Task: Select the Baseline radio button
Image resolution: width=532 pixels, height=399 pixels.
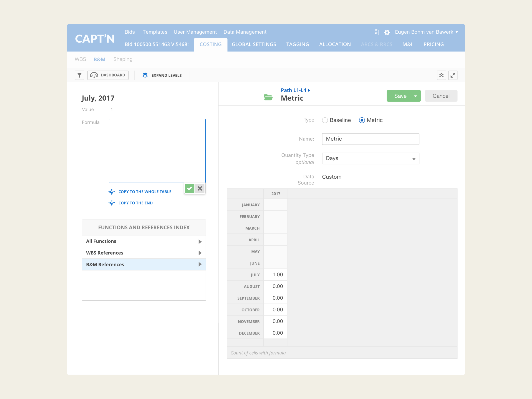Action: click(325, 120)
